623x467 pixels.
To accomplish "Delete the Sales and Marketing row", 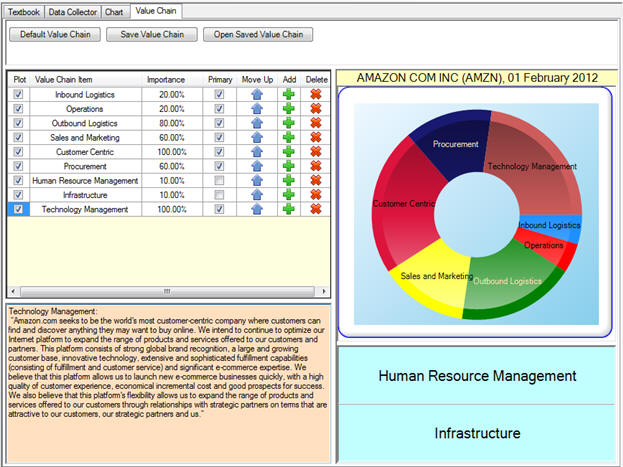I will pos(316,137).
